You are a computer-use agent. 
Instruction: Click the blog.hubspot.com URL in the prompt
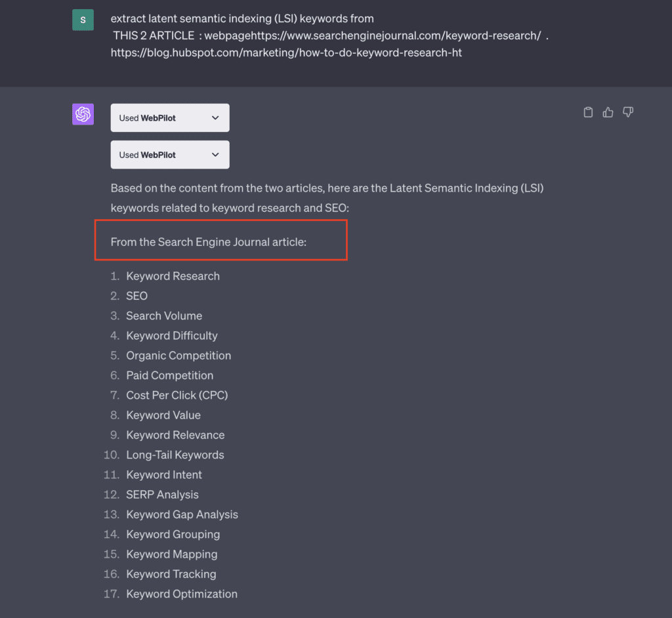[x=286, y=52]
